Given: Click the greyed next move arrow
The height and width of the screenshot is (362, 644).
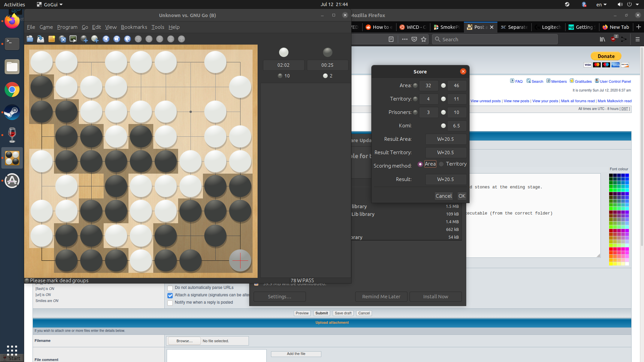Looking at the screenshot, I should tap(138, 39).
